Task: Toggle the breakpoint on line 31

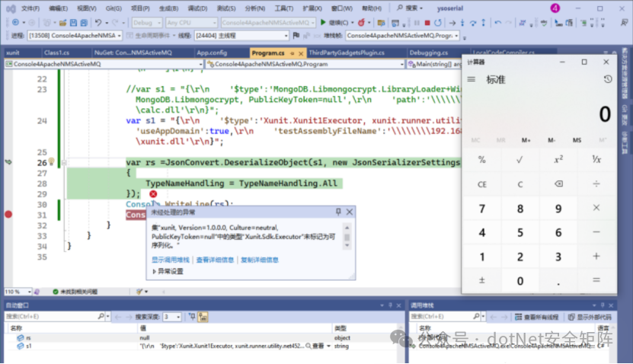Action: click(x=8, y=214)
